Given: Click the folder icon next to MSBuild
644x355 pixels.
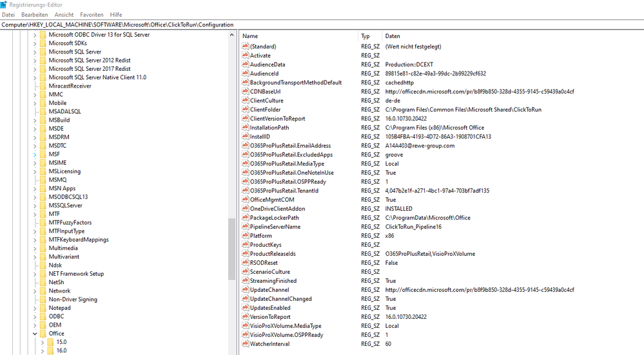Looking at the screenshot, I should 43,120.
